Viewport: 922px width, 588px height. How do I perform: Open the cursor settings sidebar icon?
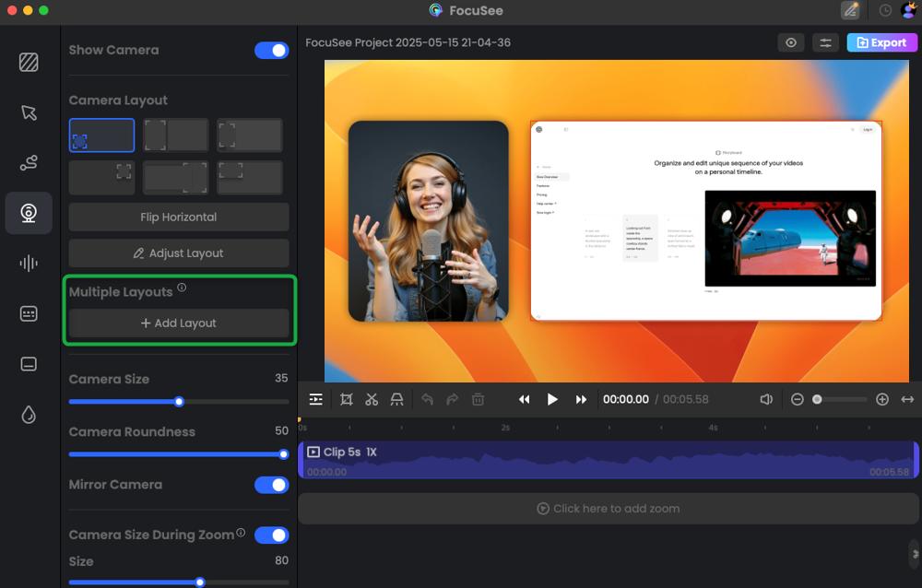pos(29,112)
